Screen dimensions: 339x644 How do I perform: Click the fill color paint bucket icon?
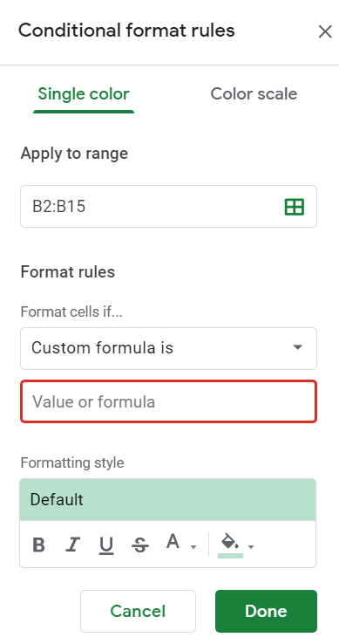tap(230, 541)
